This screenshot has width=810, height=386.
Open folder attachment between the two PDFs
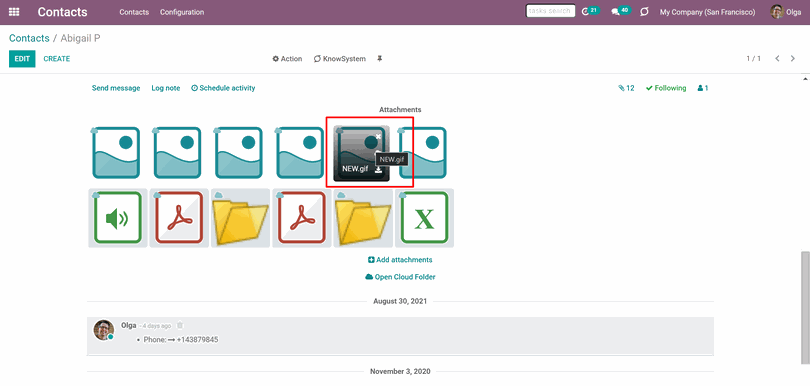pos(241,218)
